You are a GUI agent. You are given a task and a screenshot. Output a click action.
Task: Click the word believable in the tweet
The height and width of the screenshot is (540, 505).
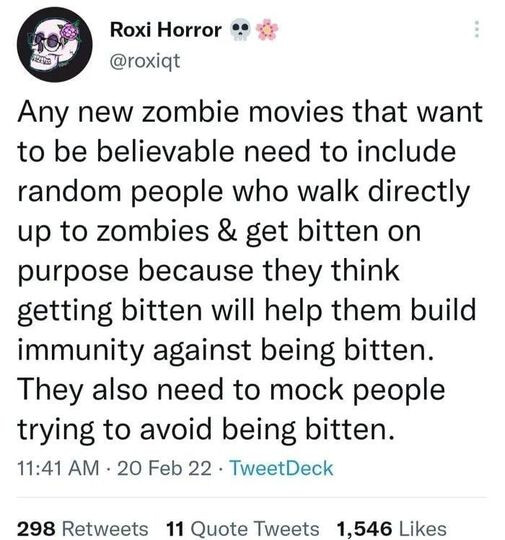point(165,152)
